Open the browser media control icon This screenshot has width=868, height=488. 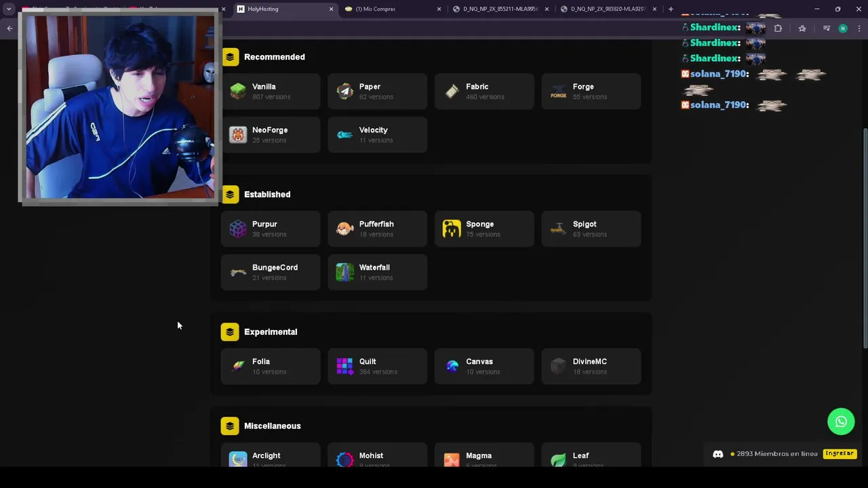[x=827, y=28]
